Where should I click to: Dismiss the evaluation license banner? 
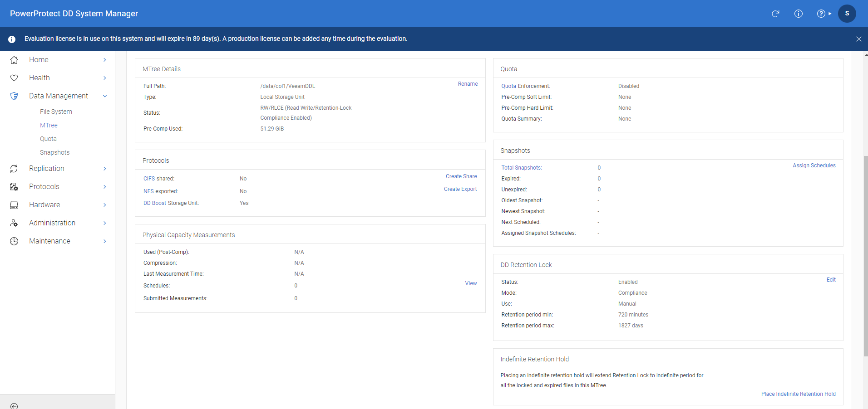coord(858,39)
